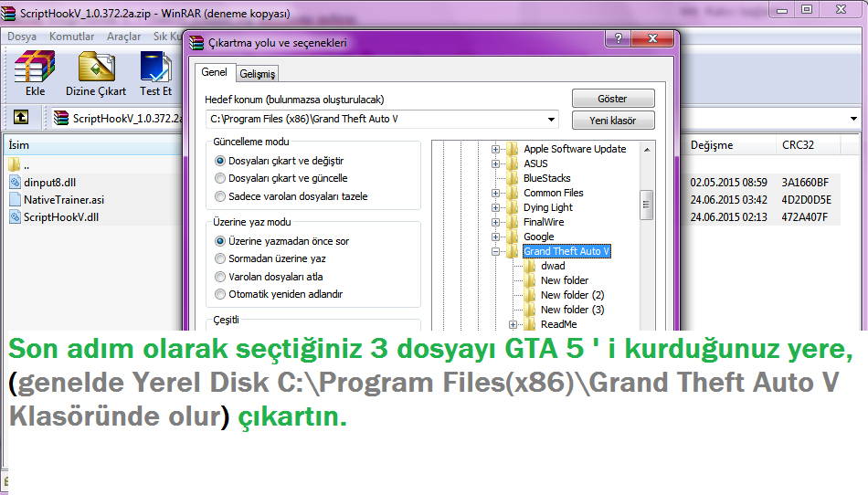Screen dimensions: 868x495
Task: Switch to the Genel tab
Action: click(214, 72)
